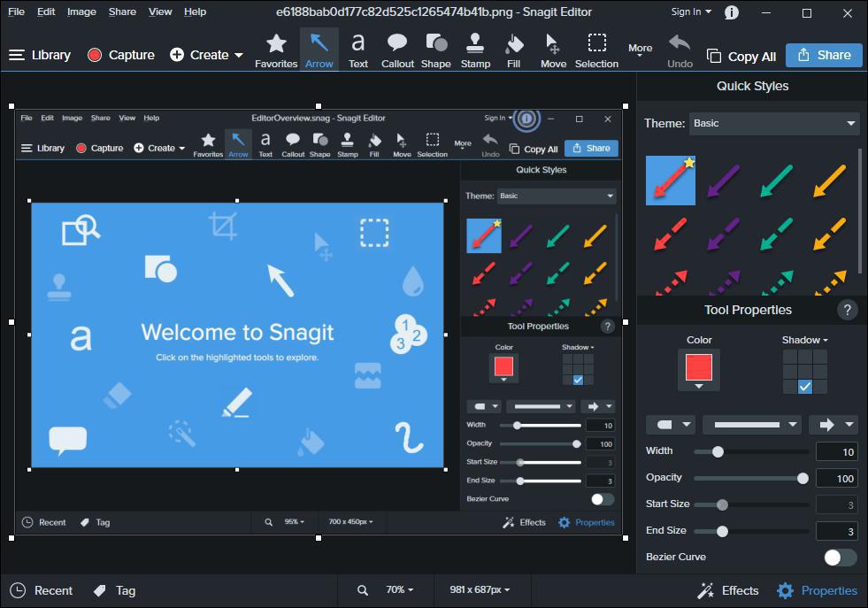Choose the dashed teal arrow quick style

(777, 234)
